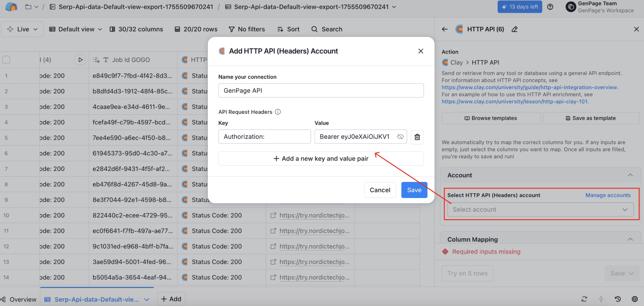Open row 10 nordictechjo link

pos(314,215)
